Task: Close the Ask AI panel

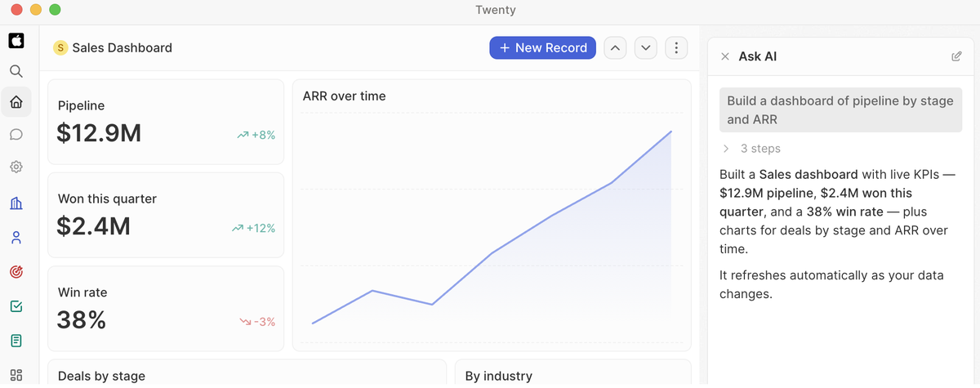Action: (x=724, y=56)
